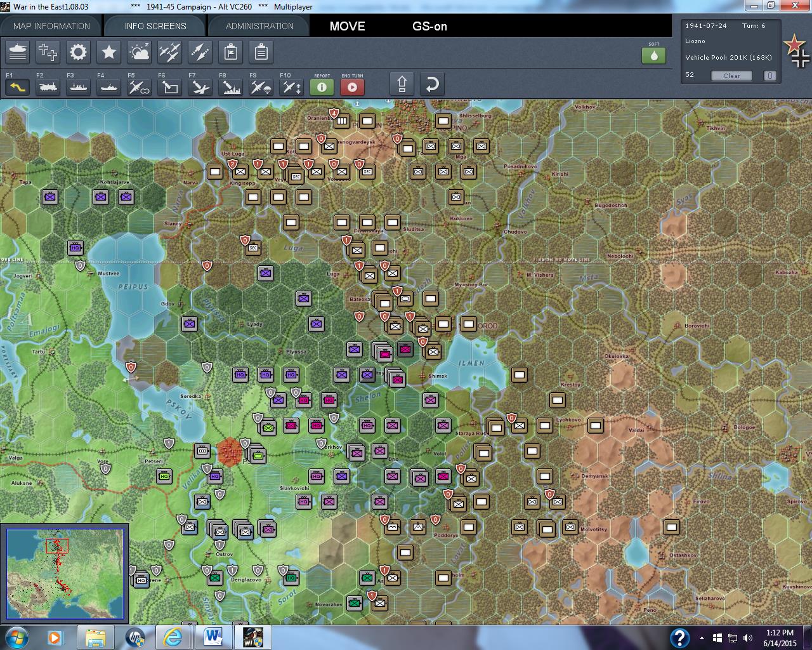Switch to the Info Screens tab
The image size is (812, 650).
[x=155, y=26]
